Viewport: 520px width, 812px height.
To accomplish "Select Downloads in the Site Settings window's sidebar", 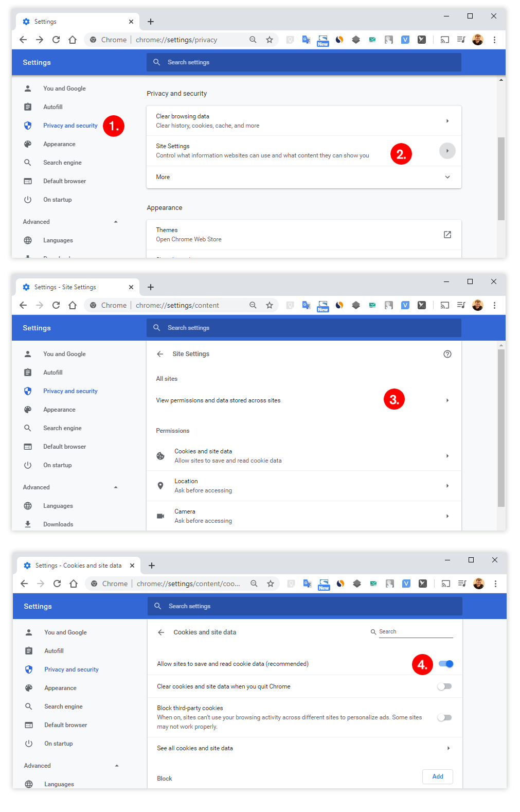I will (x=58, y=524).
